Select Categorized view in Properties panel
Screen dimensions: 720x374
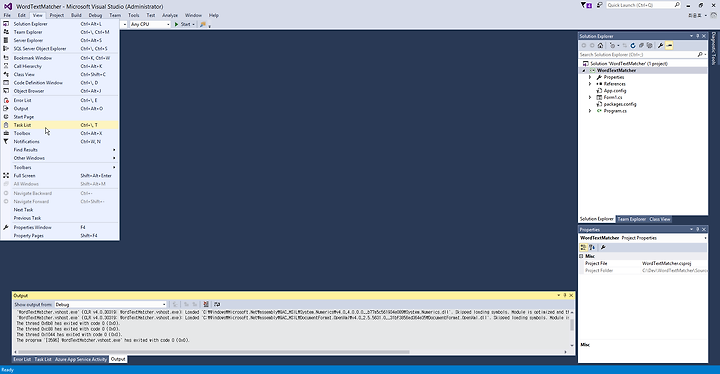(x=583, y=247)
